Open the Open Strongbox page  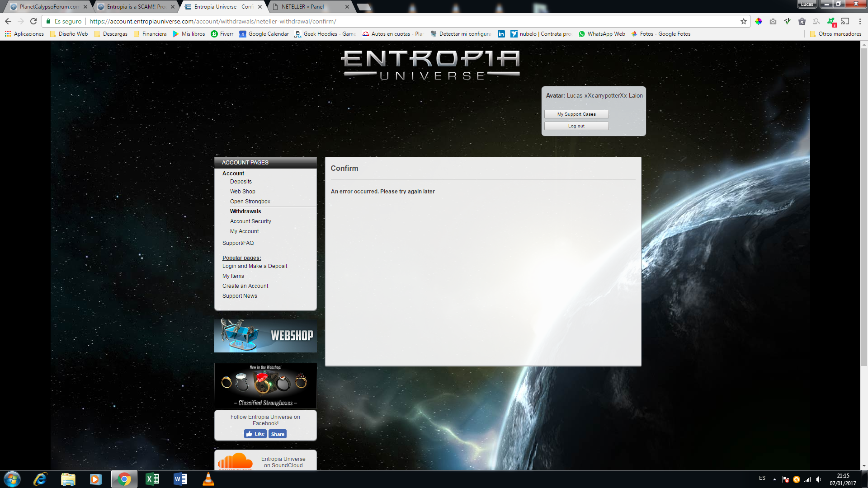point(250,202)
